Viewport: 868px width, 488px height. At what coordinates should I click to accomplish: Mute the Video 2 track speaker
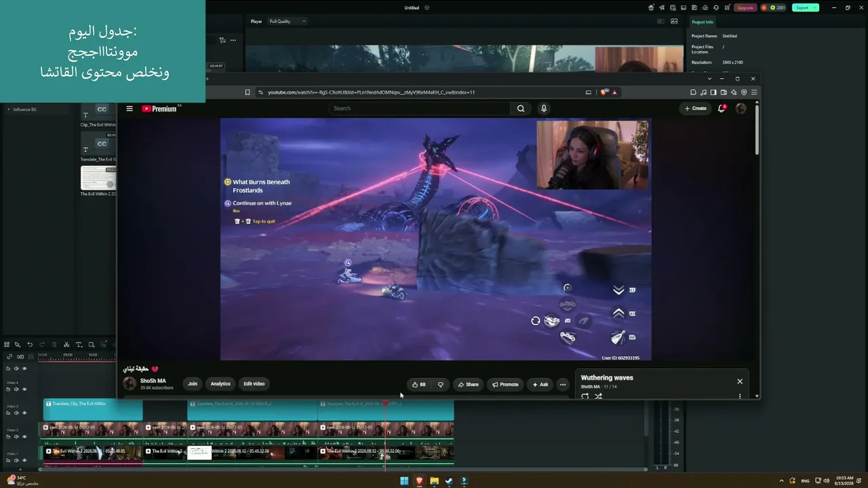[x=16, y=436]
